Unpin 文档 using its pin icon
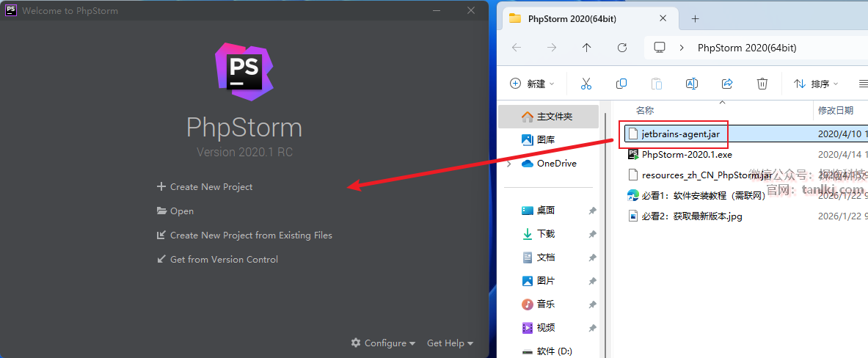This screenshot has height=358, width=868. tap(592, 257)
